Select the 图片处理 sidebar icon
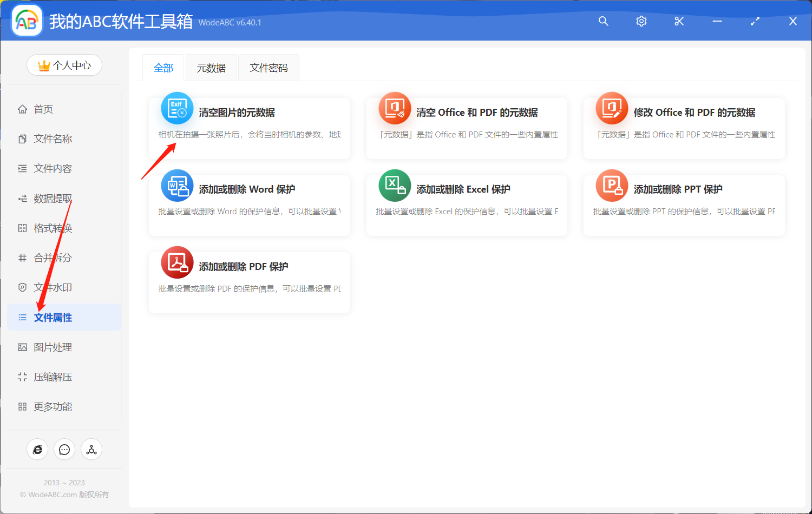This screenshot has height=514, width=812. (x=22, y=347)
